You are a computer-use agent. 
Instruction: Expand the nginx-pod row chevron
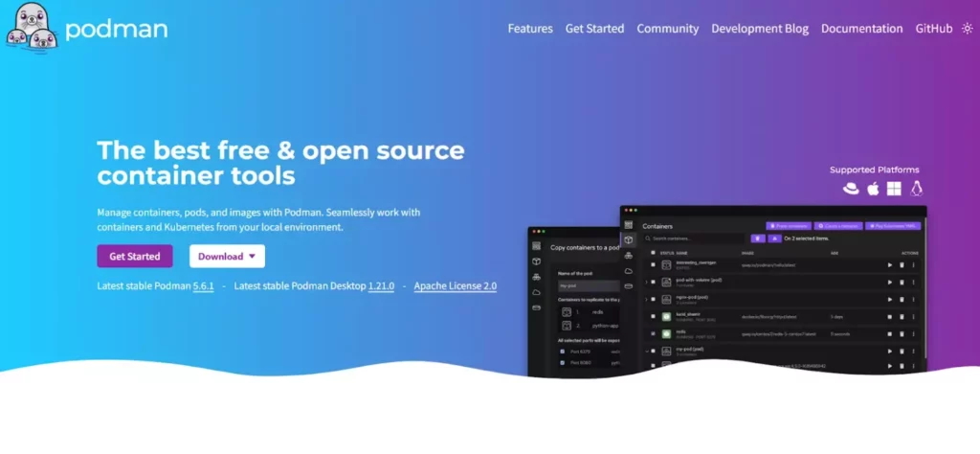(x=646, y=299)
